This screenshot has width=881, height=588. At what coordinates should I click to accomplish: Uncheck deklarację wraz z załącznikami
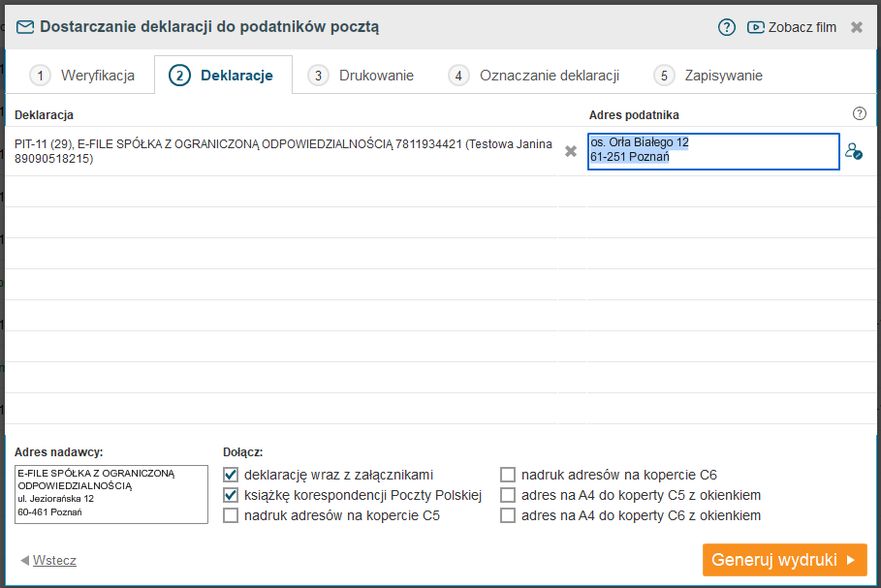click(x=231, y=475)
